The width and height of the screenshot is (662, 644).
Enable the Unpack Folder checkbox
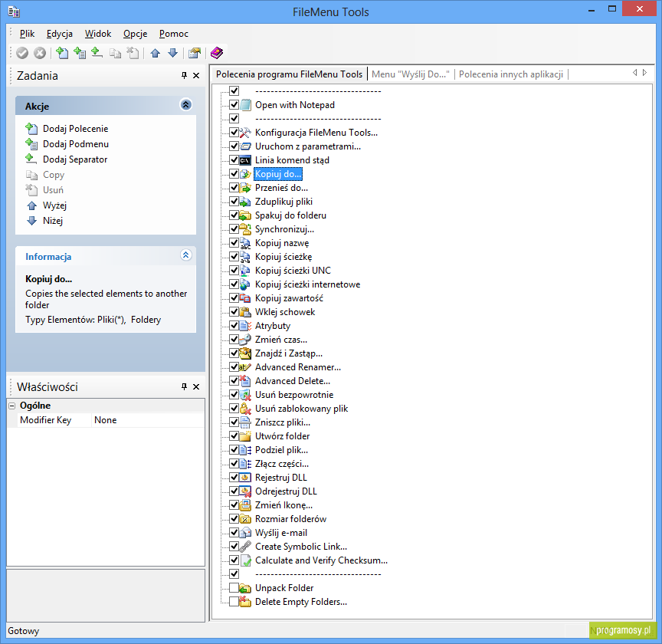point(234,588)
